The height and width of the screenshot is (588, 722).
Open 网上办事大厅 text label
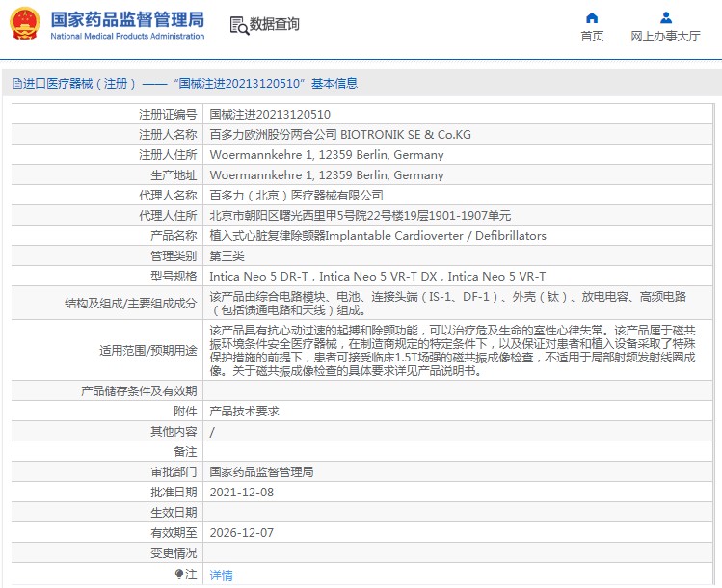click(x=665, y=37)
